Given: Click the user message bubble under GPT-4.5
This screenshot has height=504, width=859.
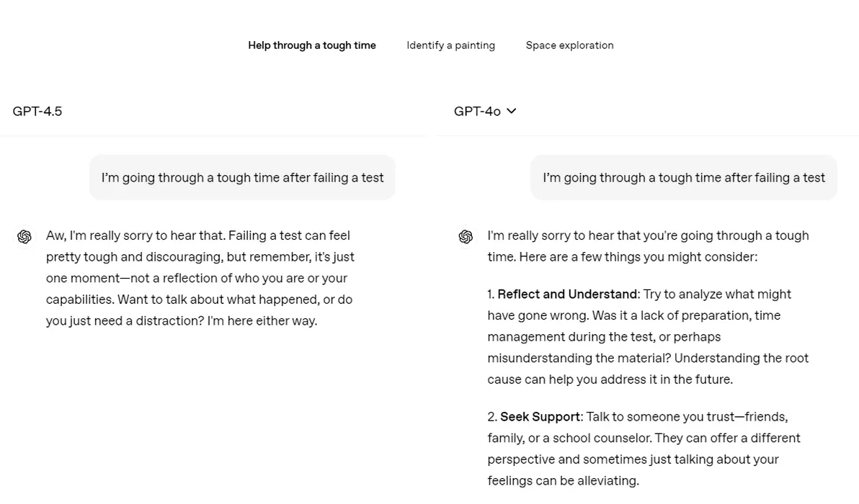Looking at the screenshot, I should click(x=242, y=177).
